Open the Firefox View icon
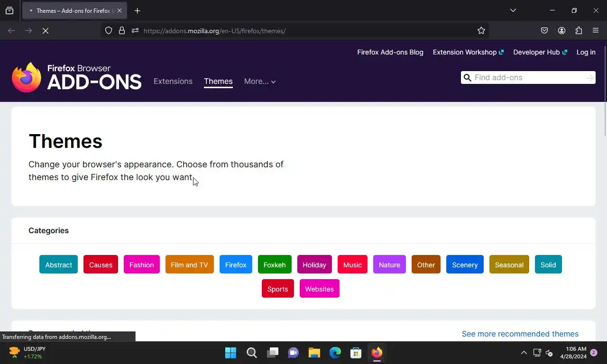This screenshot has width=607, height=364. (9, 10)
